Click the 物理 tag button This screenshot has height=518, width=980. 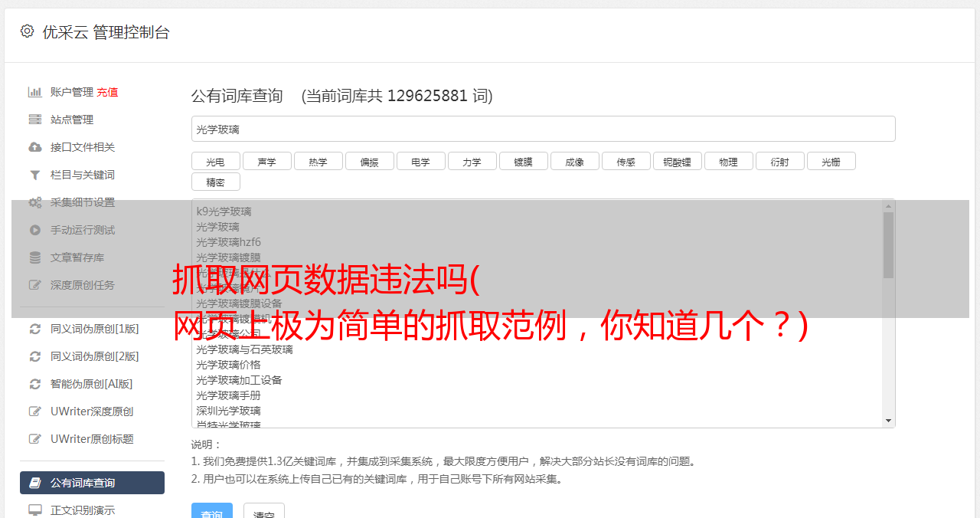pyautogui.click(x=729, y=161)
